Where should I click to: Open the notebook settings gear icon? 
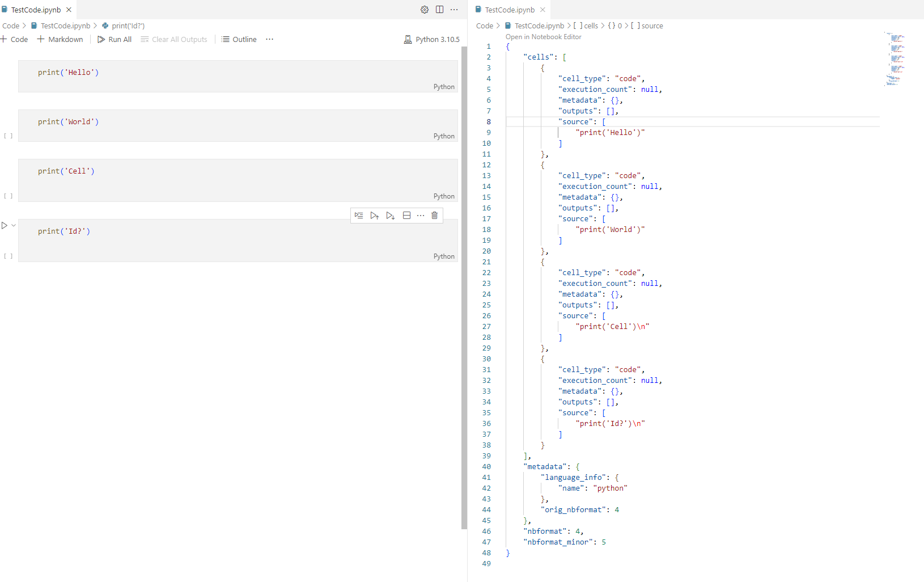424,9
